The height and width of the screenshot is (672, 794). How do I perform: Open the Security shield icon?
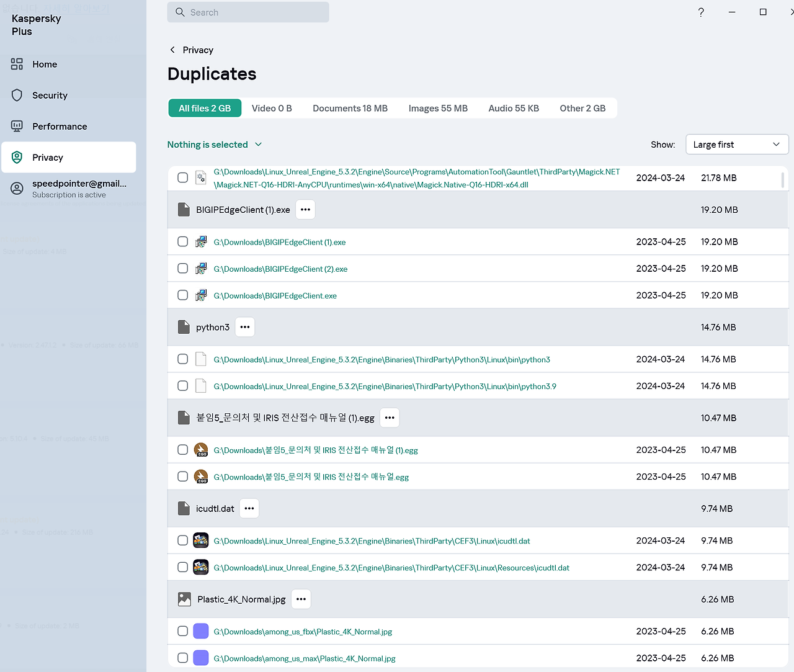(x=17, y=95)
